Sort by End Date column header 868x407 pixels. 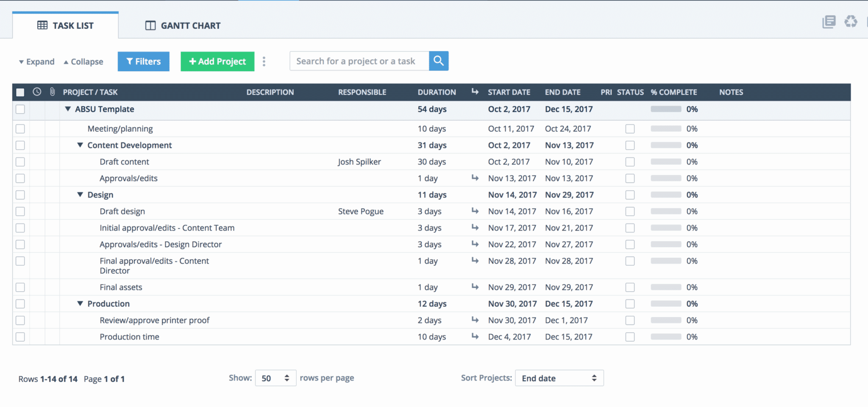coord(563,92)
